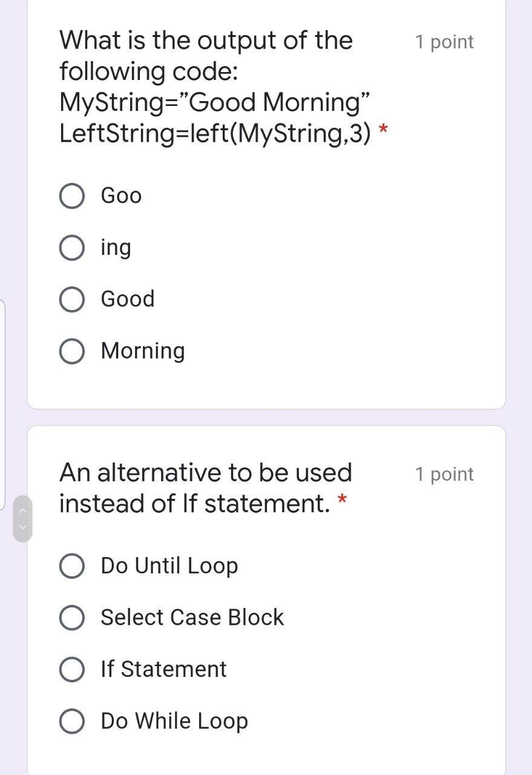Image resolution: width=532 pixels, height=775 pixels.
Task: Click the red required asterisk after LeftString line
Action: click(x=383, y=130)
